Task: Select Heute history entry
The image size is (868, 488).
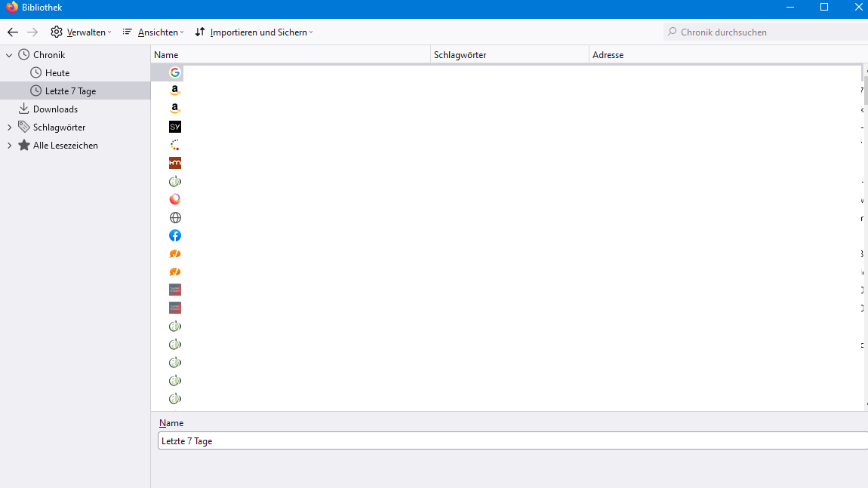Action: coord(57,73)
